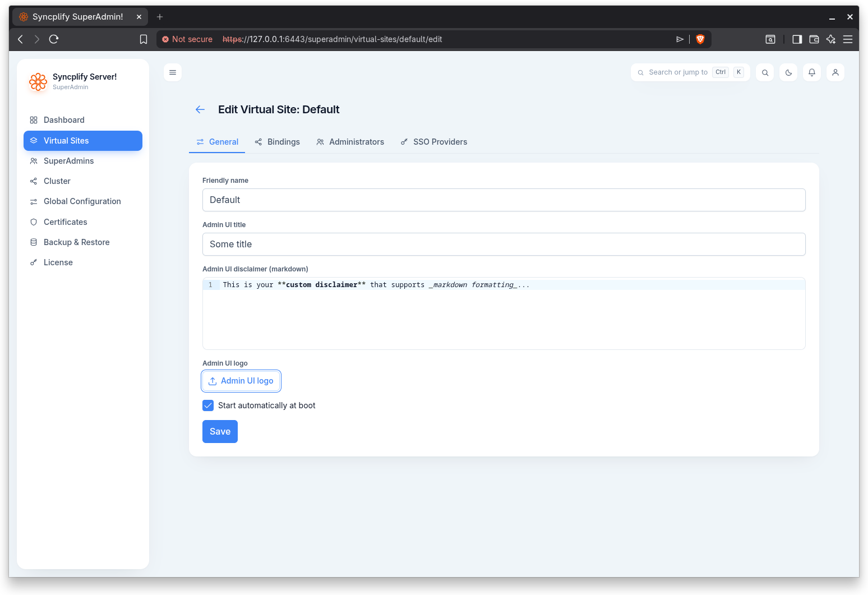Click the tab search icon in toolbar
This screenshot has width=868, height=595.
pos(770,39)
